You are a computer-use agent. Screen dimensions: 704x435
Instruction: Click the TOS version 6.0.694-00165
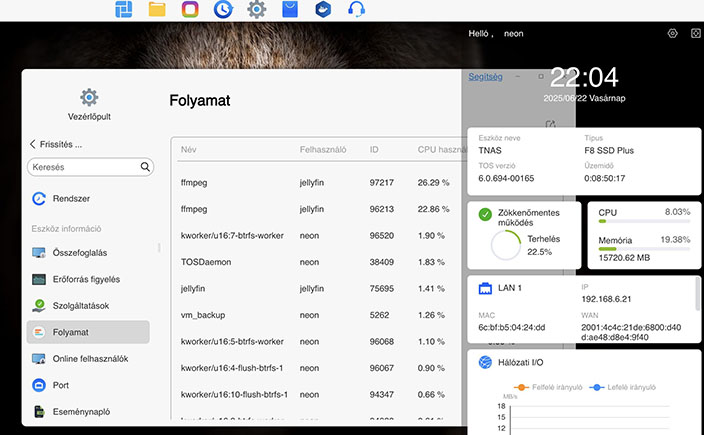506,178
